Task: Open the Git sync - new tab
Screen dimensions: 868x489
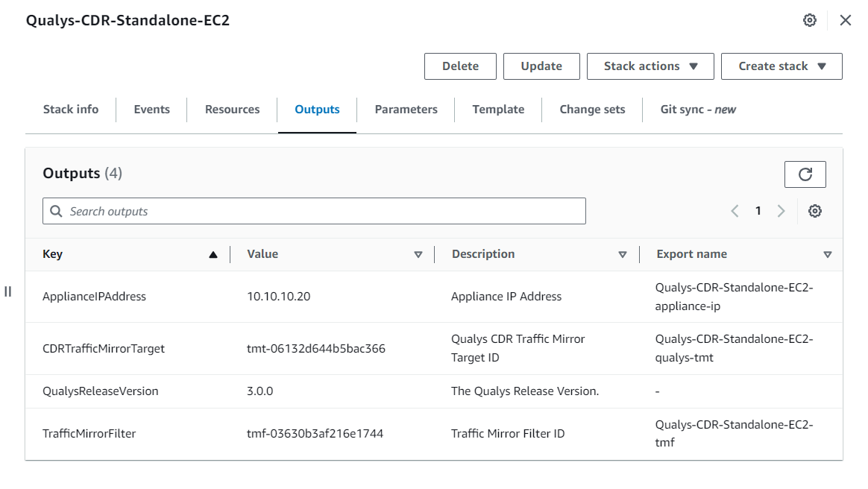Action: pyautogui.click(x=698, y=110)
